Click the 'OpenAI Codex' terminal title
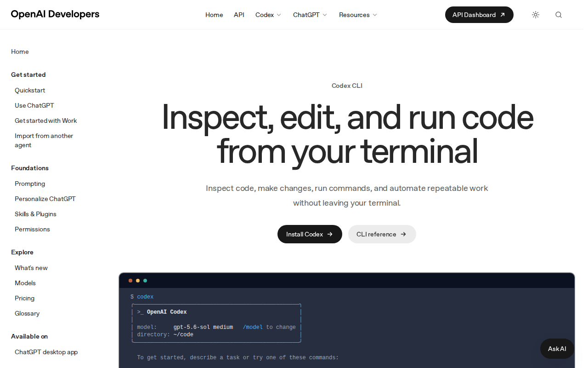Screen dimensions: 588x368 (167, 312)
